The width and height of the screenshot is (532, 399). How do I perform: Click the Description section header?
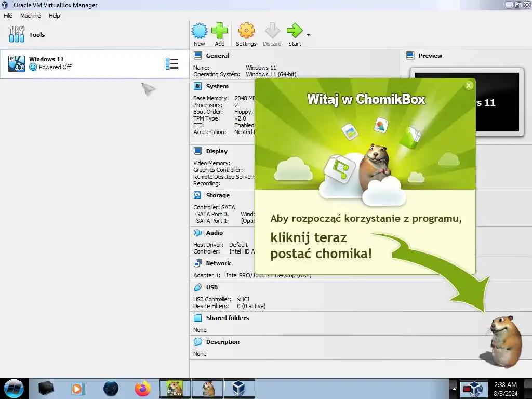point(222,342)
